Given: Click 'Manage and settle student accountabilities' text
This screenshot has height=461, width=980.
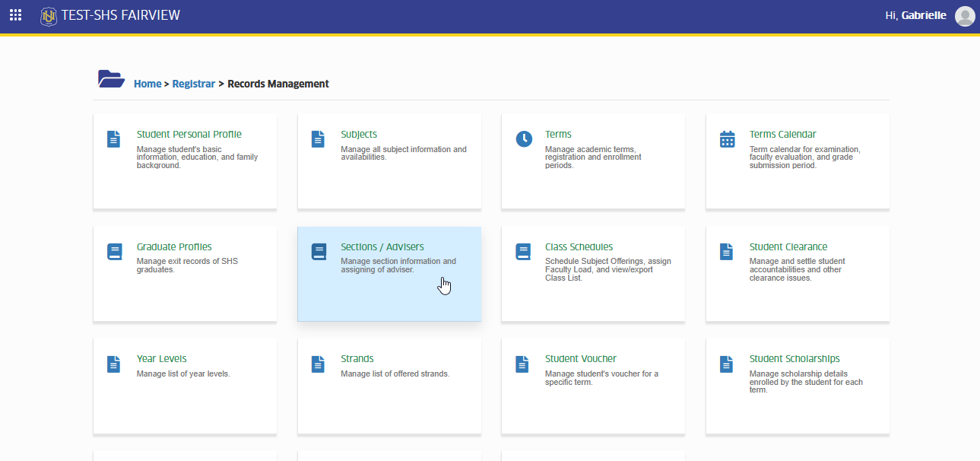Looking at the screenshot, I should [x=798, y=269].
